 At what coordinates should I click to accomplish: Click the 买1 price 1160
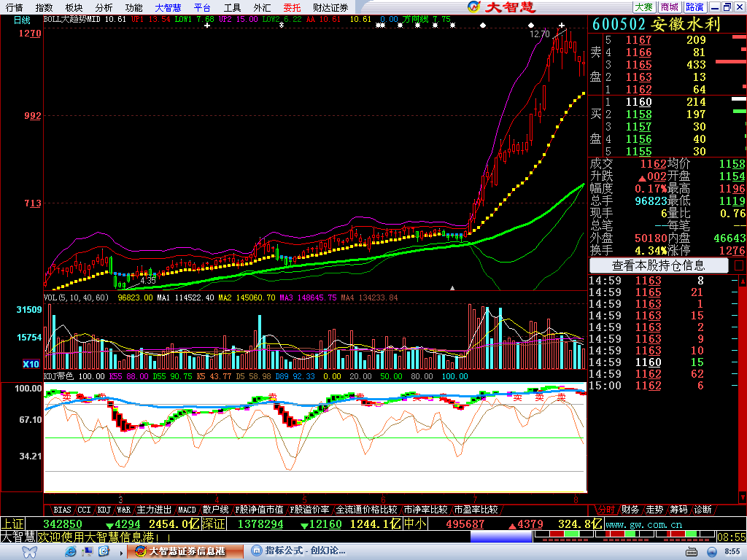pos(638,102)
